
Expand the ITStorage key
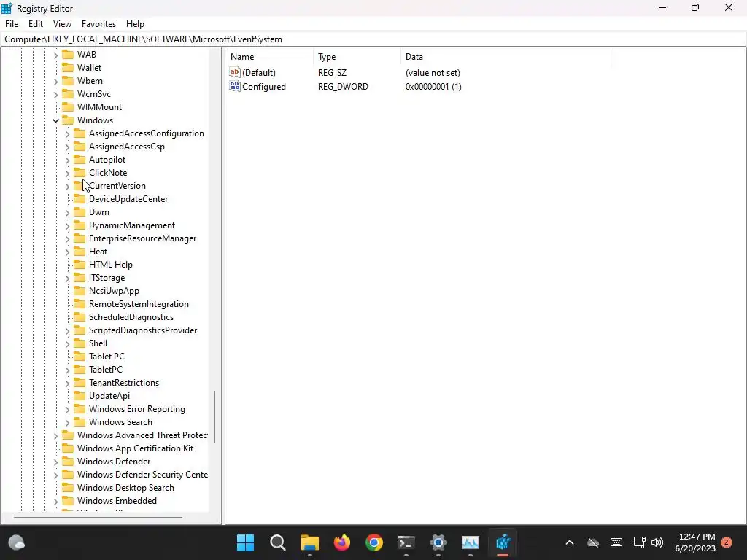pos(67,278)
